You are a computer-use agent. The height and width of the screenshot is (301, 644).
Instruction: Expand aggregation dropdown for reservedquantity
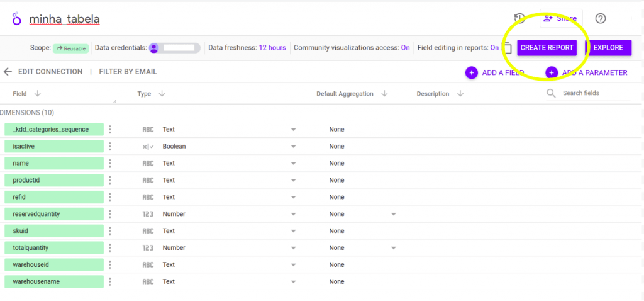click(x=394, y=214)
